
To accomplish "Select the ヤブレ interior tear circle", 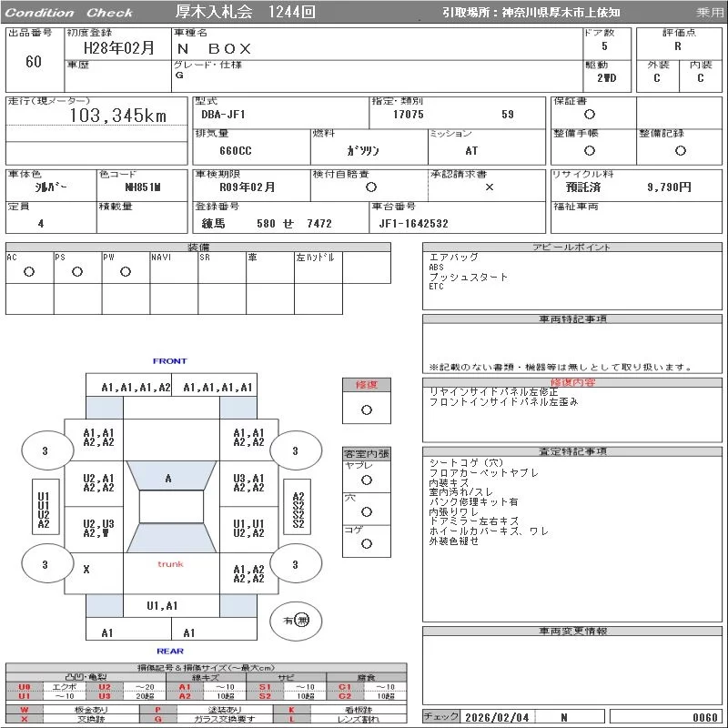I will tap(366, 479).
